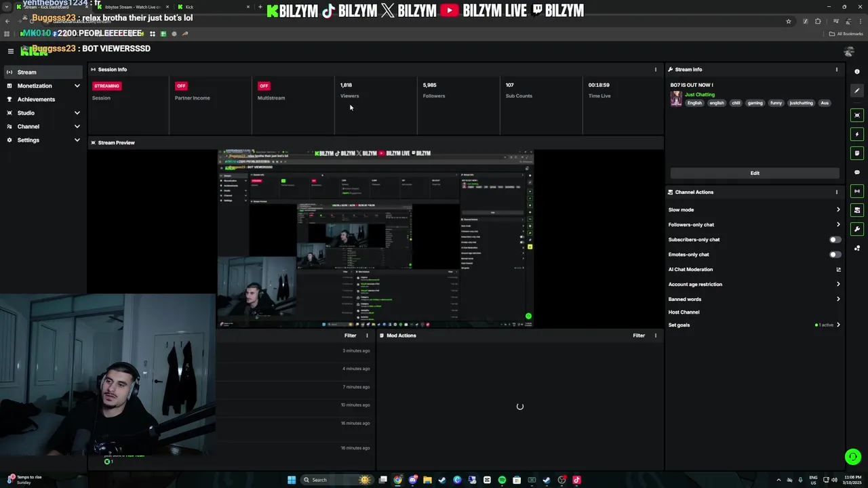
Task: Toggle the broadcast signal widget icon
Action: 857,191
